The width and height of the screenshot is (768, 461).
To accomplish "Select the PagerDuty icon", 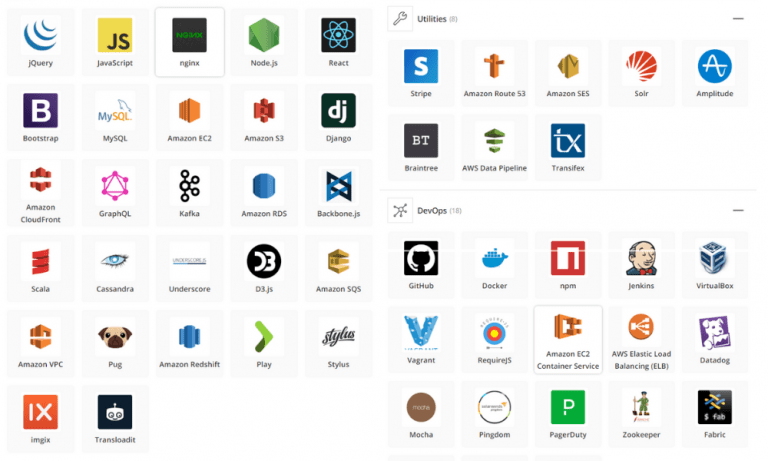I will pos(568,407).
